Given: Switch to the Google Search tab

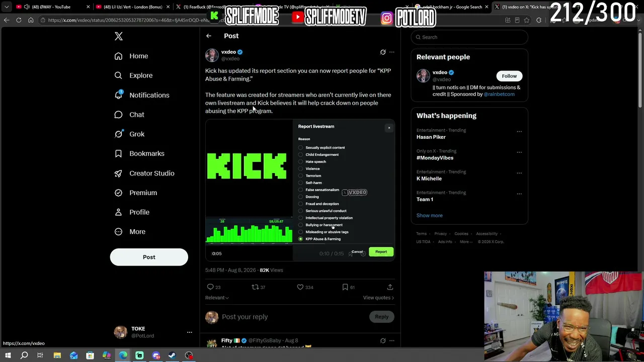Looking at the screenshot, I should pyautogui.click(x=451, y=7).
